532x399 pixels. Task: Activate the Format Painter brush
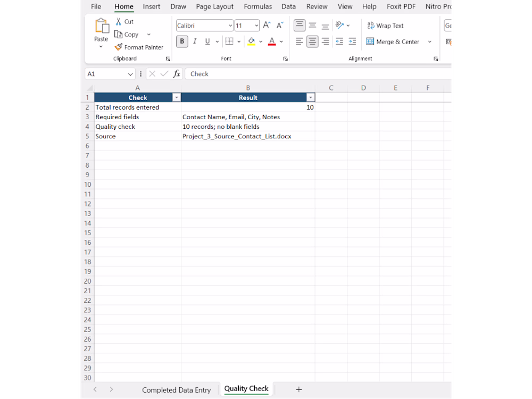[139, 47]
